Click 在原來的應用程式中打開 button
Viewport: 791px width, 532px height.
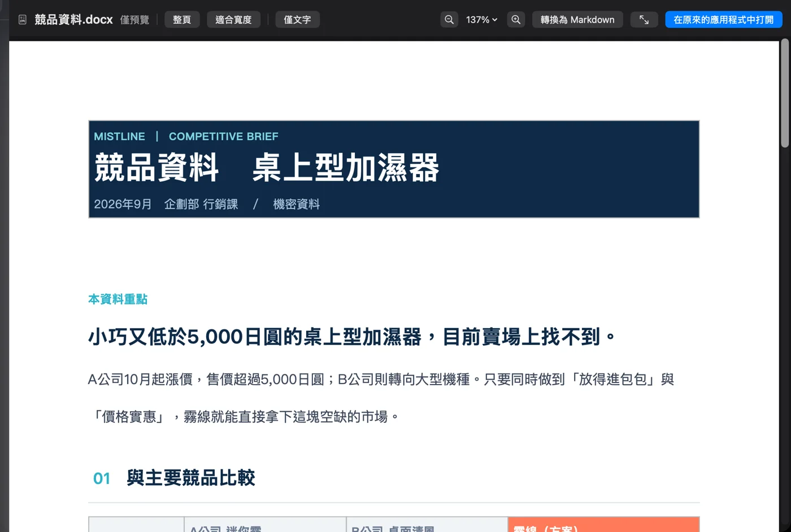pyautogui.click(x=724, y=20)
